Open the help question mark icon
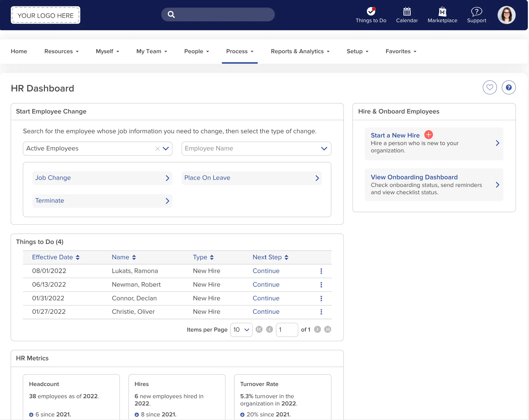This screenshot has width=529, height=420. [x=509, y=87]
